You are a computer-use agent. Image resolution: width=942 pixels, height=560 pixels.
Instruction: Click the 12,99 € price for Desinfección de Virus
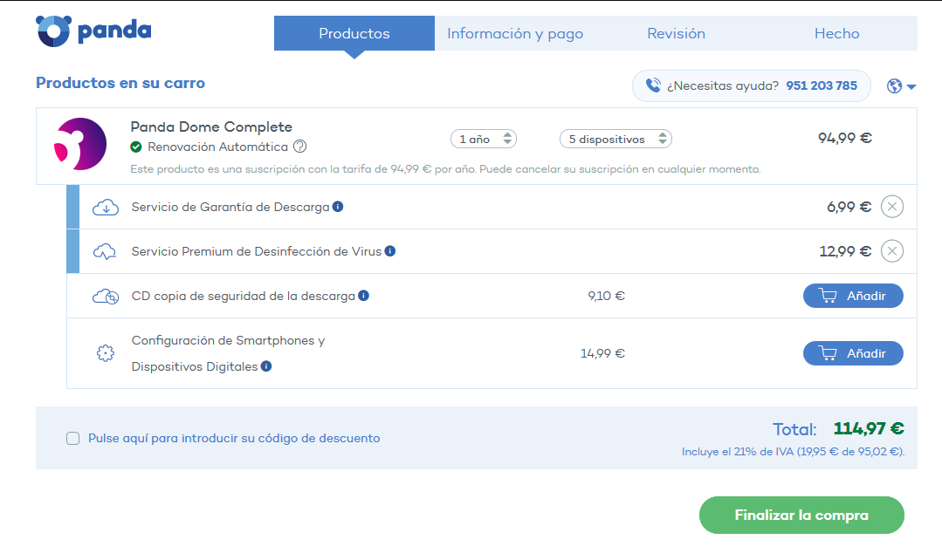(x=845, y=251)
